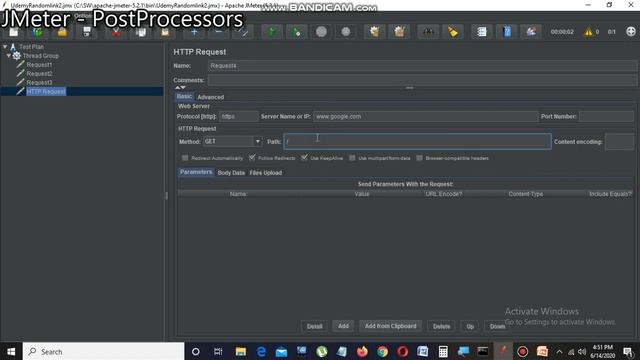
Task: Click the yellow warning log icon
Action: coord(589,32)
